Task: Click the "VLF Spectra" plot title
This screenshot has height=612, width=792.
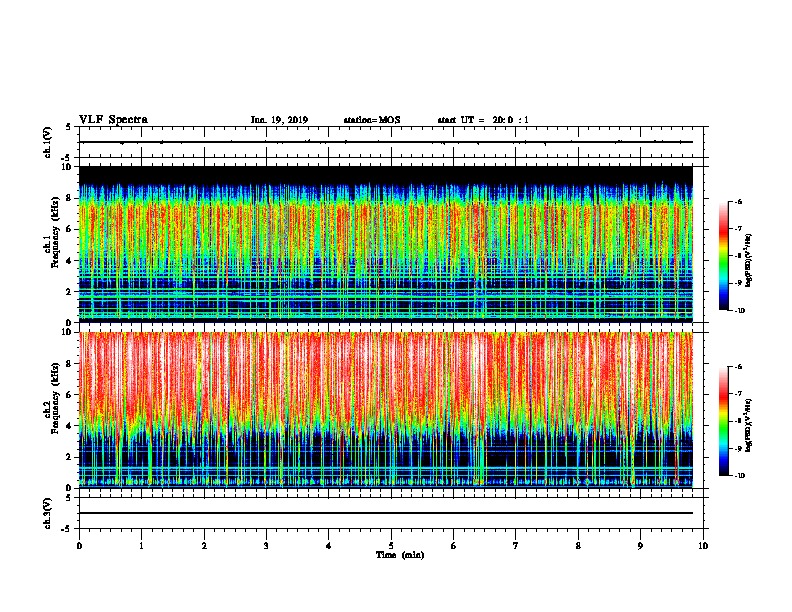Action: point(113,120)
